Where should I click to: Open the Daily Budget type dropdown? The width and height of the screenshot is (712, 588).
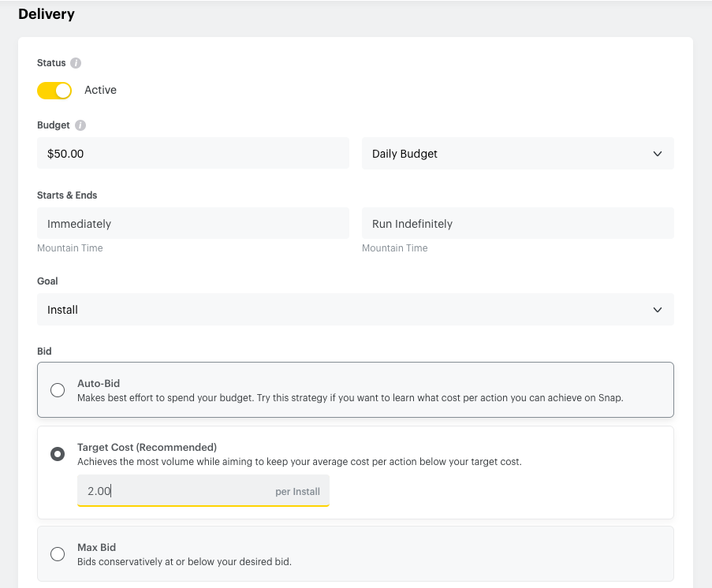click(517, 154)
